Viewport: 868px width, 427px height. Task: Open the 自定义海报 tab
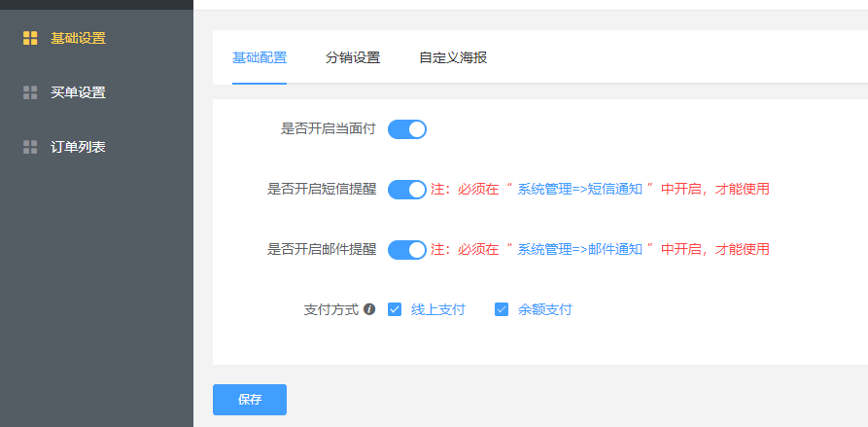pos(453,57)
